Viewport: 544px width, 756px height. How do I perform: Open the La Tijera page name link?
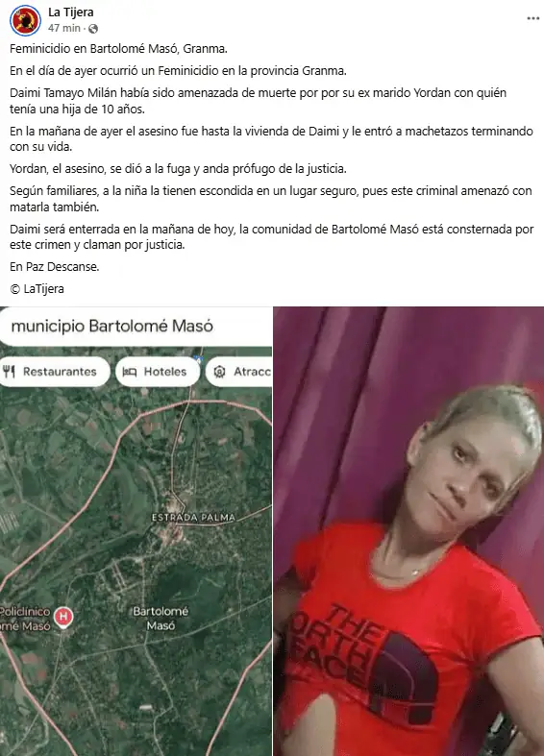pyautogui.click(x=71, y=12)
